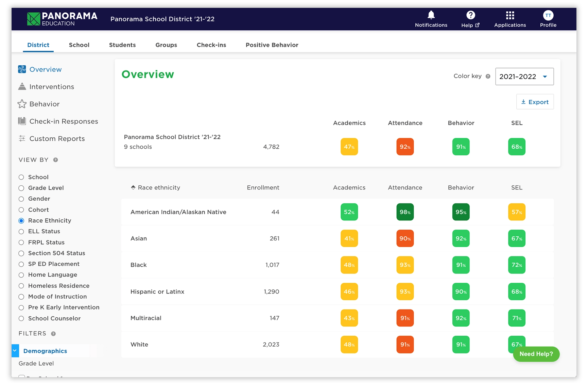
Task: Switch to the District tab
Action: [x=38, y=45]
